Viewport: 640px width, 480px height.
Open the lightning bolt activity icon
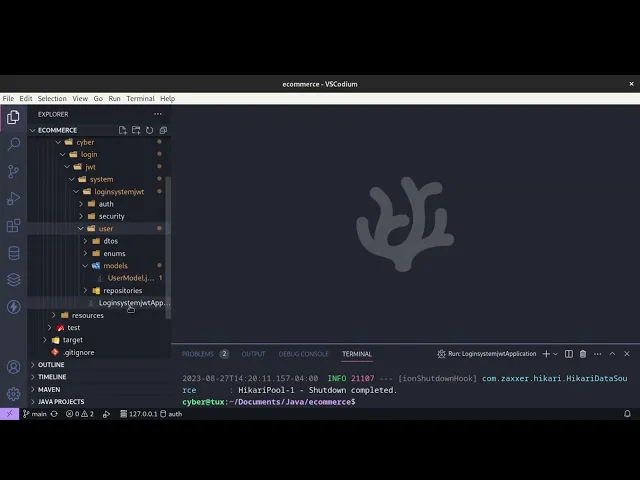13,307
